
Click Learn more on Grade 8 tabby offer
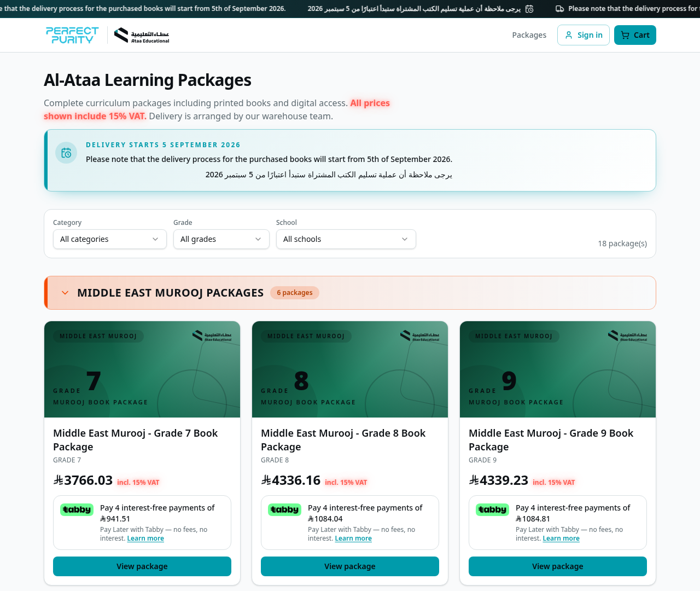(x=353, y=538)
